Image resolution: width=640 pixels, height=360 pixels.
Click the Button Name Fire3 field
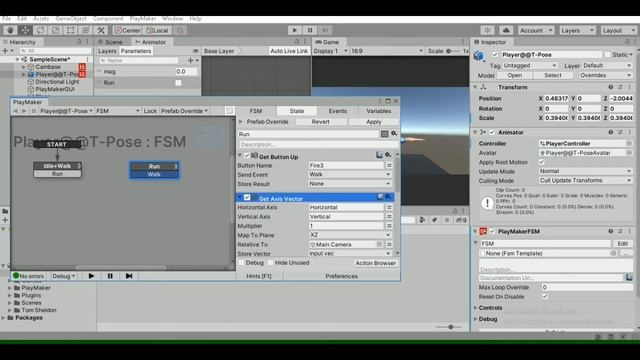[346, 166]
